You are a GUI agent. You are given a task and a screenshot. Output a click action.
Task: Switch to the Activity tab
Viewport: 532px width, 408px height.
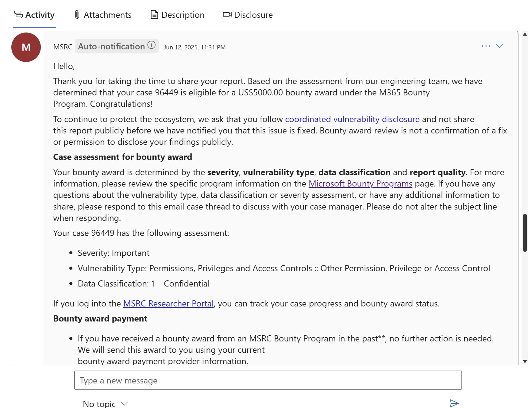pos(34,15)
